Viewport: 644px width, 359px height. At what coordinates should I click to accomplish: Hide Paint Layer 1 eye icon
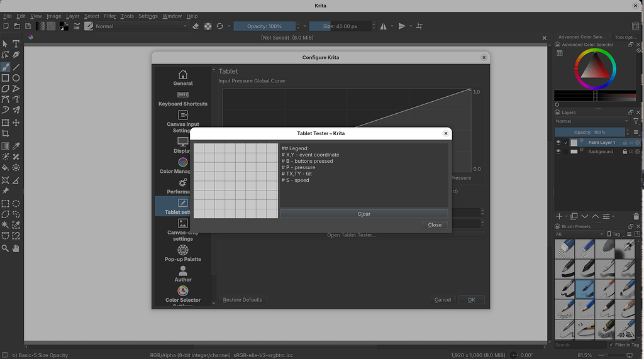tap(558, 143)
